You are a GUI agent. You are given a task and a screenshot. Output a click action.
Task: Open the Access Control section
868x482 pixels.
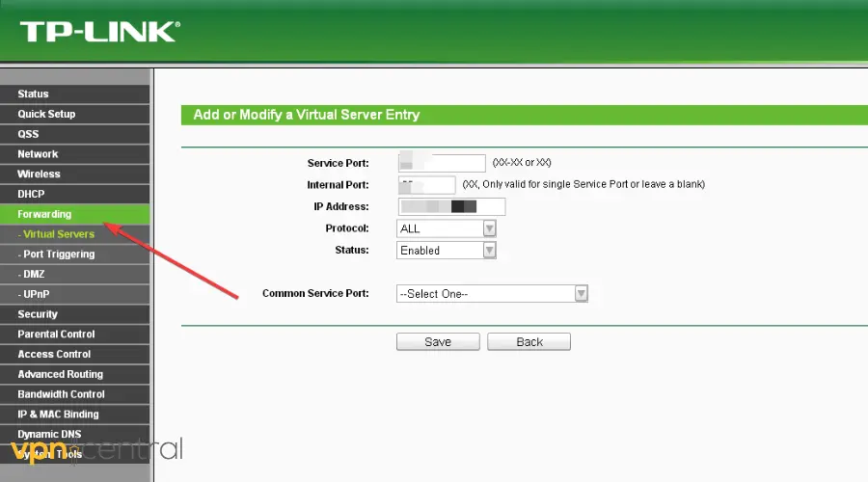[x=74, y=354]
